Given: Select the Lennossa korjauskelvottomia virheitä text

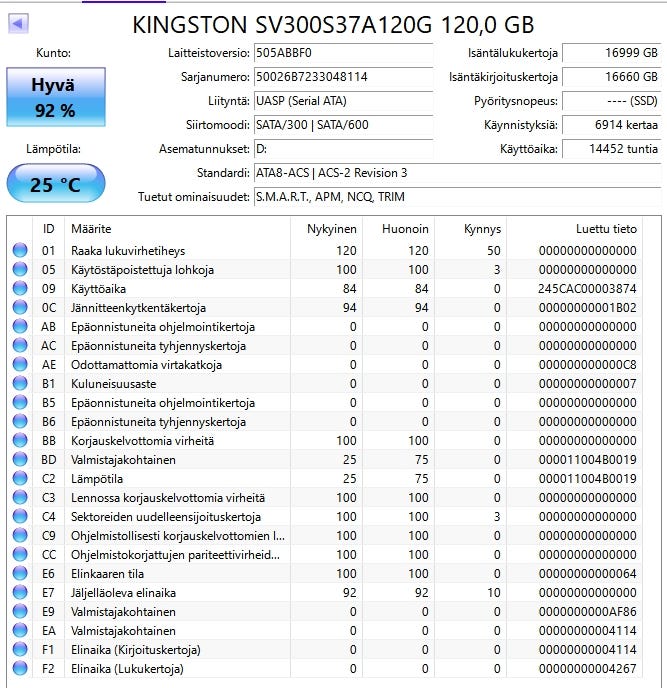Looking at the screenshot, I should click(168, 498).
